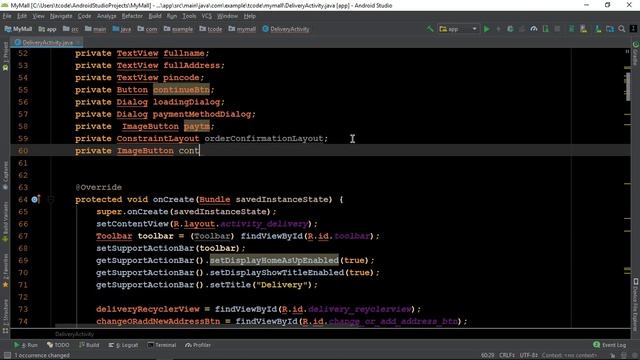
Task: Close the DeliveryActivity.java tab
Action: [78, 42]
